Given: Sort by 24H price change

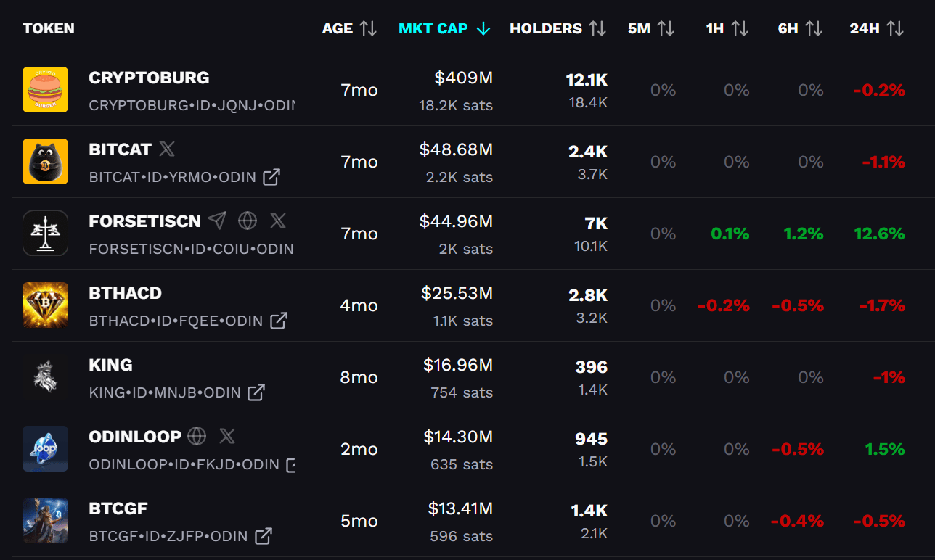Looking at the screenshot, I should [876, 28].
